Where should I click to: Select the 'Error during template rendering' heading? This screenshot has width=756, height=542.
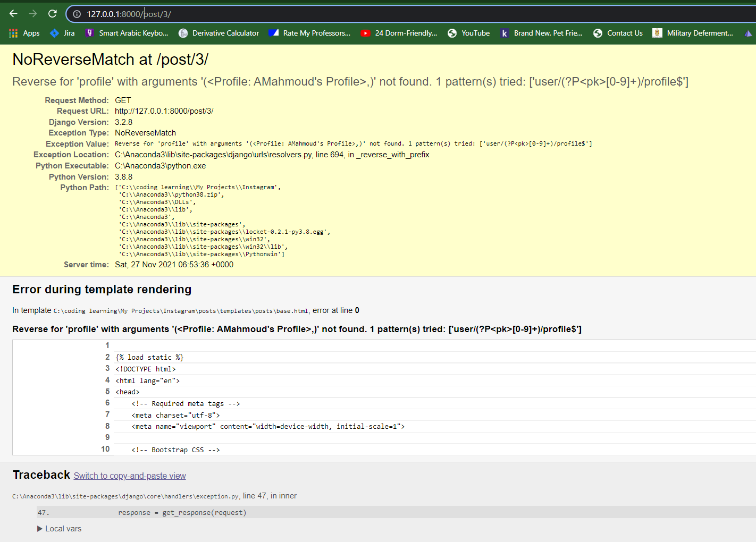102,290
